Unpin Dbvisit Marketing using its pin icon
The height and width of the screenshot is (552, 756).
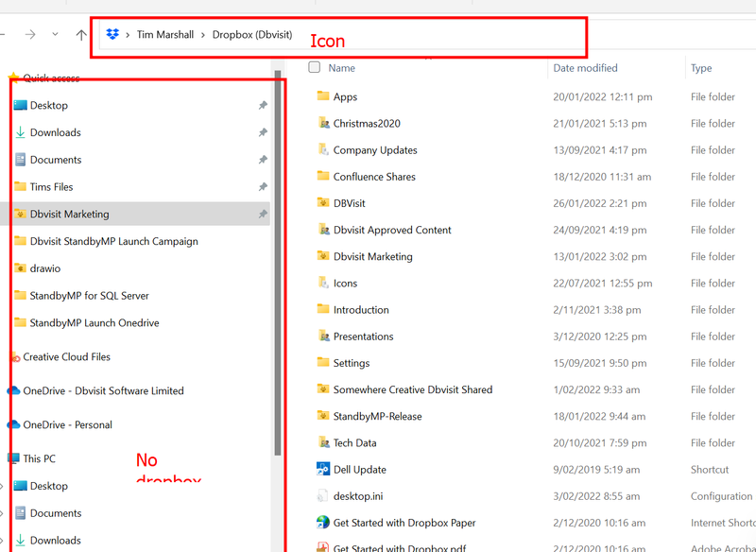(263, 215)
